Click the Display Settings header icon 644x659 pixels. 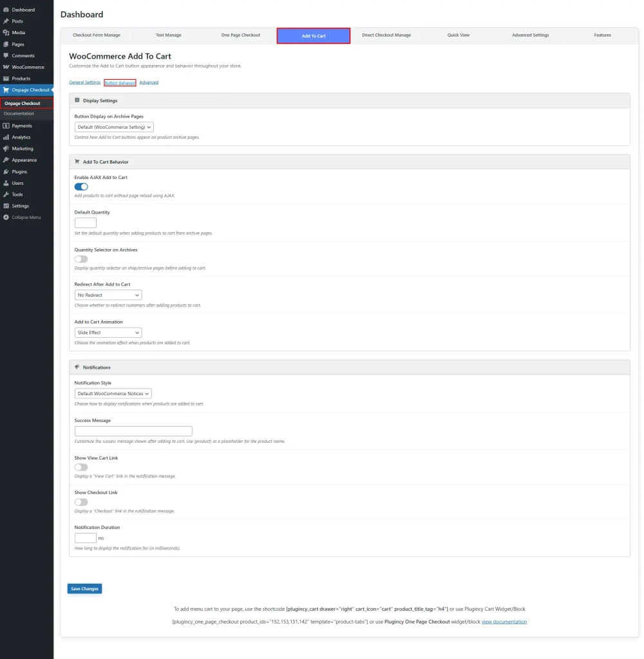tap(77, 100)
